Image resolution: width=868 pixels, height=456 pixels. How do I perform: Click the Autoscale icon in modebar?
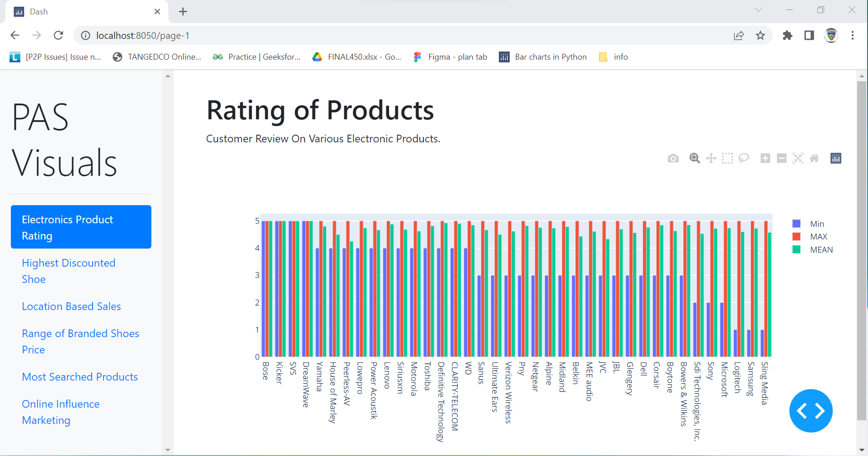[798, 158]
